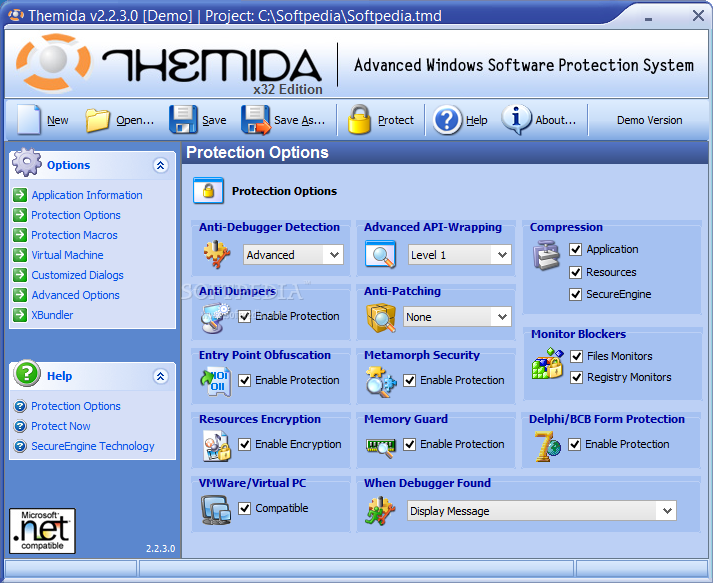Click the Anti-Debugger Detection gear icon

[x=217, y=254]
